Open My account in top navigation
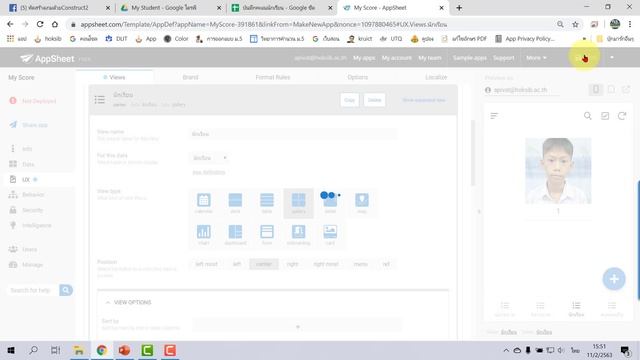This screenshot has width=640, height=360. 397,58
